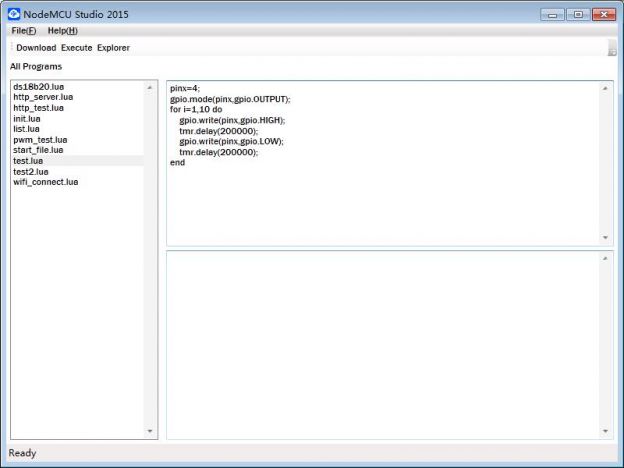Select test2.lua in program list
The image size is (624, 468).
31,172
